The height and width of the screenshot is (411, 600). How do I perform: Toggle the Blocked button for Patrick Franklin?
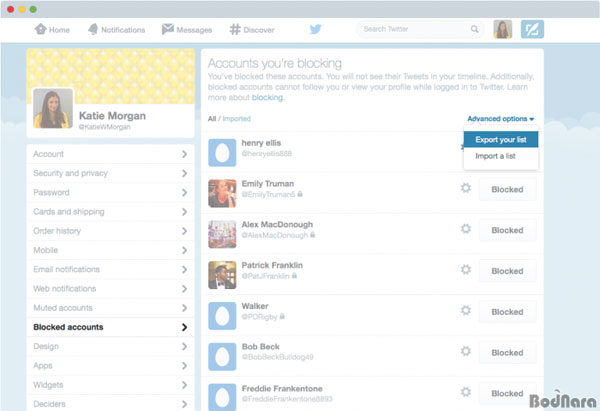pos(507,271)
